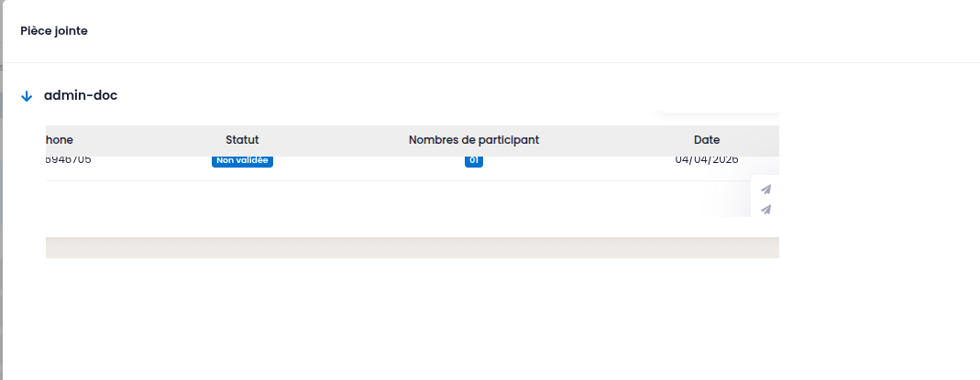
Task: Click the Non validée status badge
Action: click(x=242, y=160)
